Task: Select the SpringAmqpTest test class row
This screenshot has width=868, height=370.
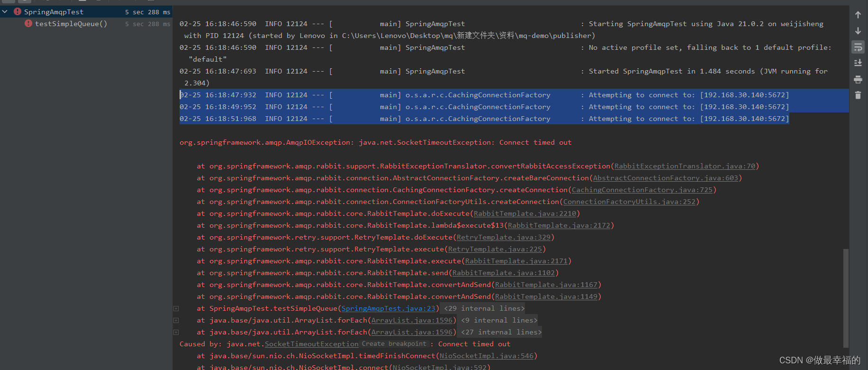Action: tap(86, 12)
